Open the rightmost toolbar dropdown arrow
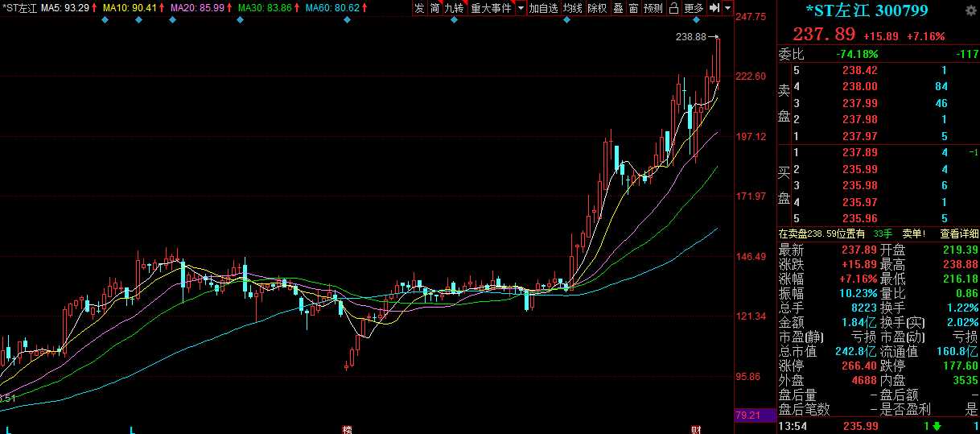Screen dimensions: 980x434 [x=727, y=8]
